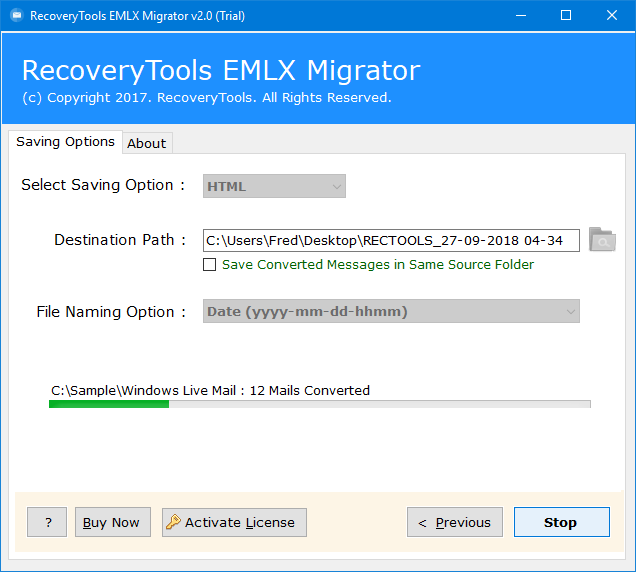Browse destination folder with the folder icon
636x572 pixels.
click(x=602, y=240)
